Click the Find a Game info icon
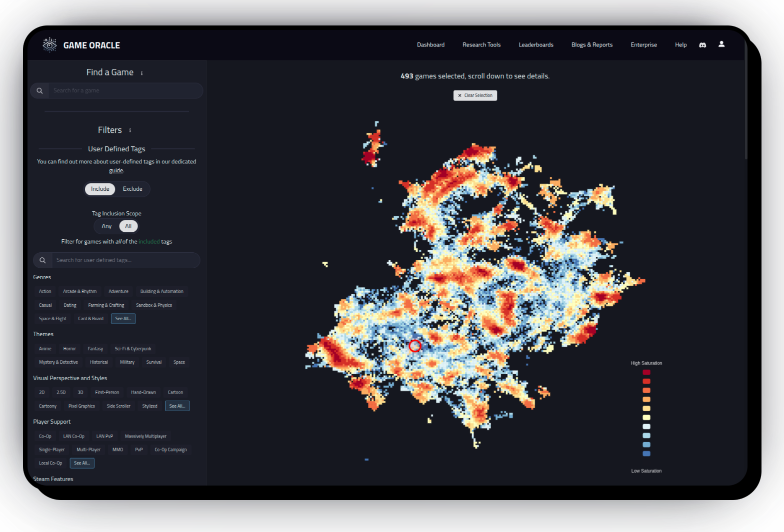Viewport: 784px width, 532px height. [142, 73]
